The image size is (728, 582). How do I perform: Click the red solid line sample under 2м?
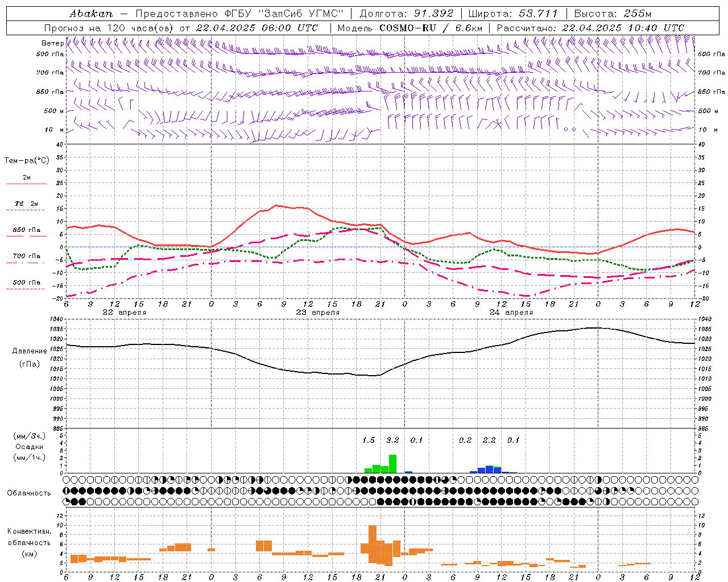[26, 184]
